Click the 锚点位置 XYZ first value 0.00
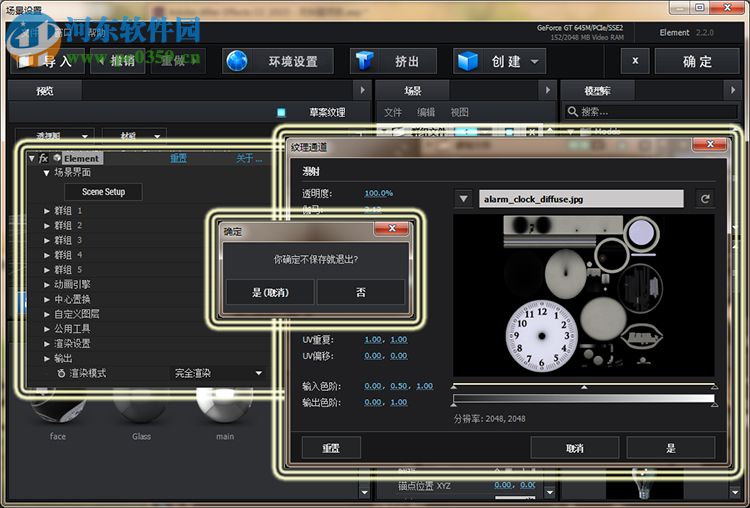This screenshot has height=508, width=750. [503, 485]
